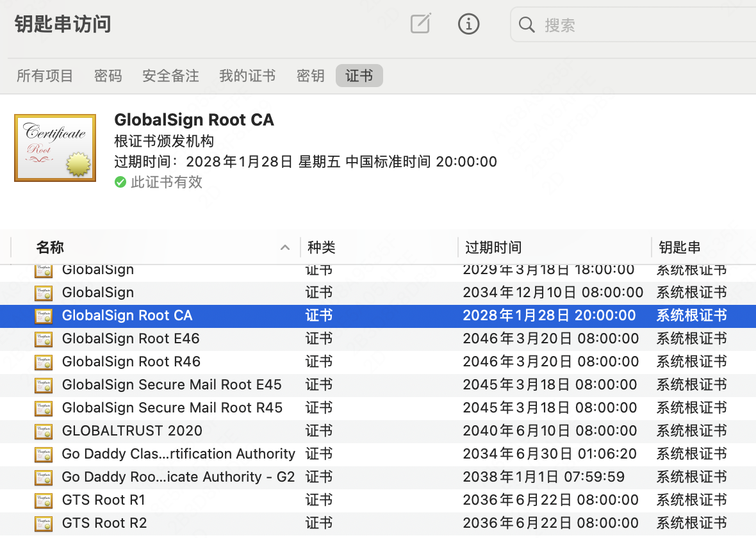Click the large Certificate Root thumbnail
This screenshot has height=538, width=756.
[55, 148]
